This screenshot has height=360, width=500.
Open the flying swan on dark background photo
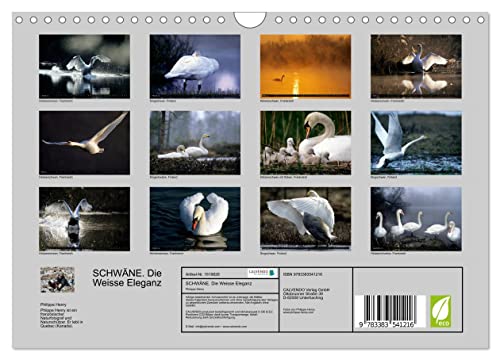(84, 143)
